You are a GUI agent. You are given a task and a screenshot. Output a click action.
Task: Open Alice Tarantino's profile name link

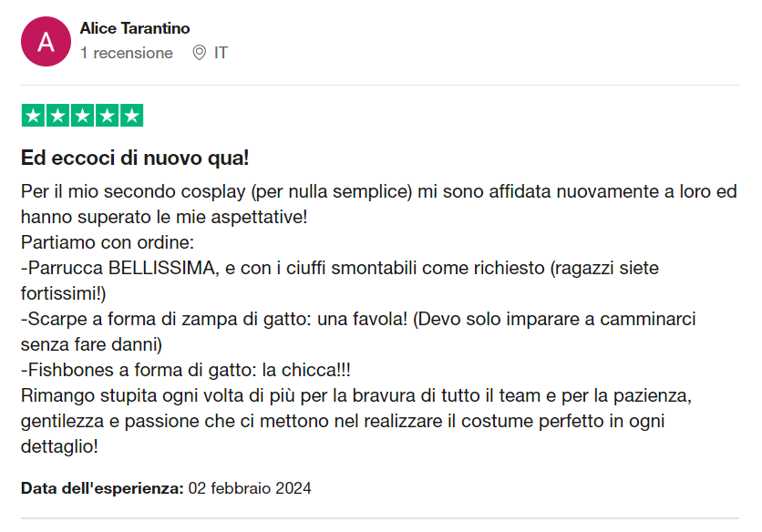click(x=135, y=28)
